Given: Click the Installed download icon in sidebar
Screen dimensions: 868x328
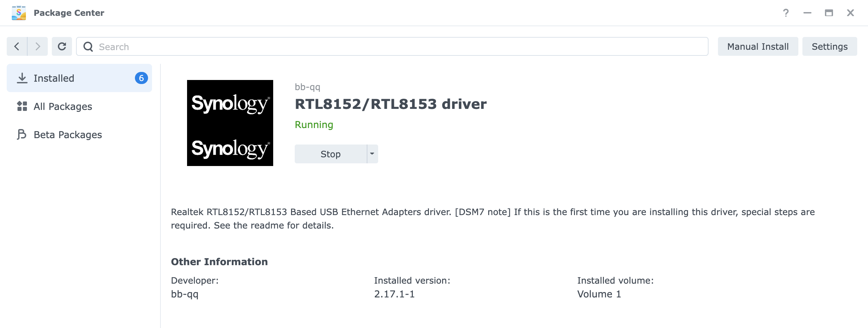Looking at the screenshot, I should tap(22, 78).
